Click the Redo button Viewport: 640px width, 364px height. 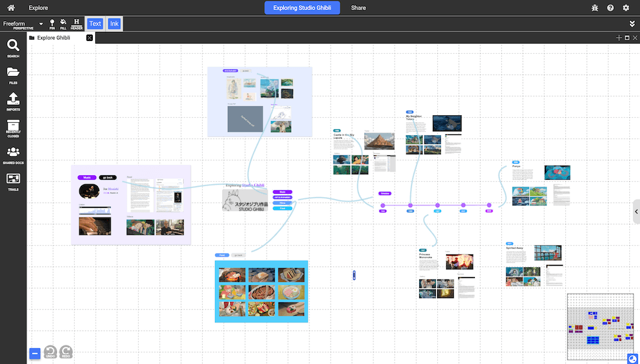[66, 352]
